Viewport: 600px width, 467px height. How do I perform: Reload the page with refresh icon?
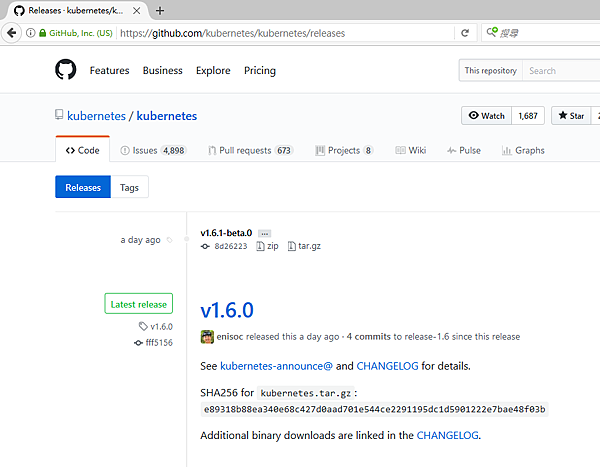pyautogui.click(x=465, y=33)
